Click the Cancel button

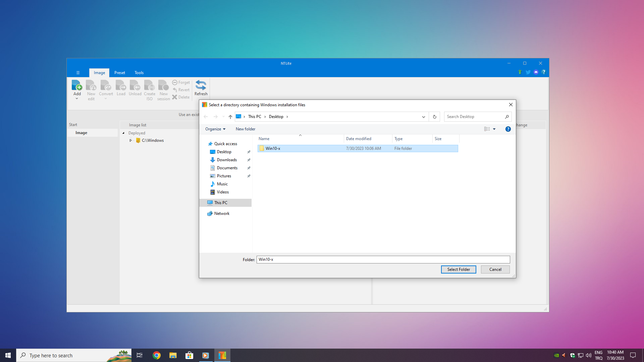click(x=495, y=269)
